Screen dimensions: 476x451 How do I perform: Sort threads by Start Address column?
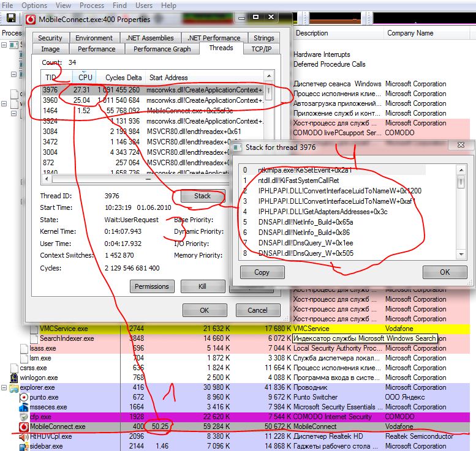coord(205,78)
